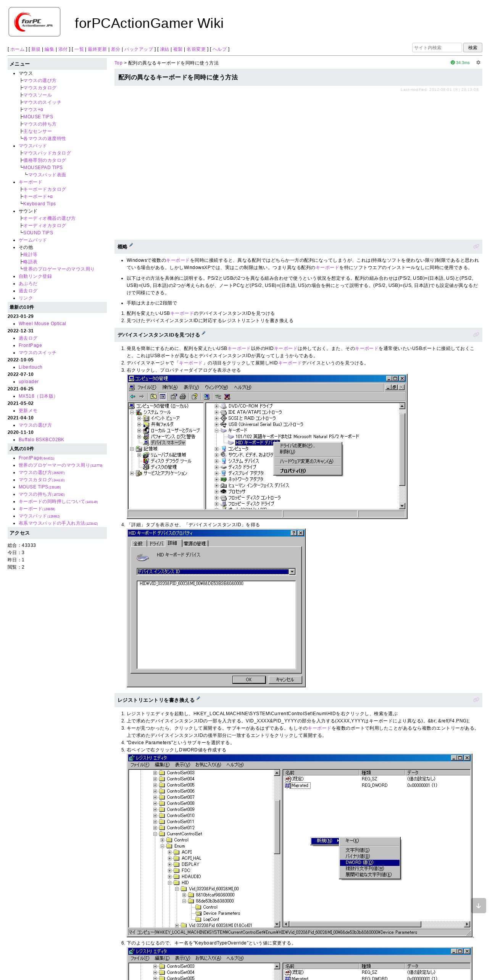Open 布系マウスパッドの手入れ方法 in the popular list
This screenshot has height=980, width=490.
click(x=52, y=523)
